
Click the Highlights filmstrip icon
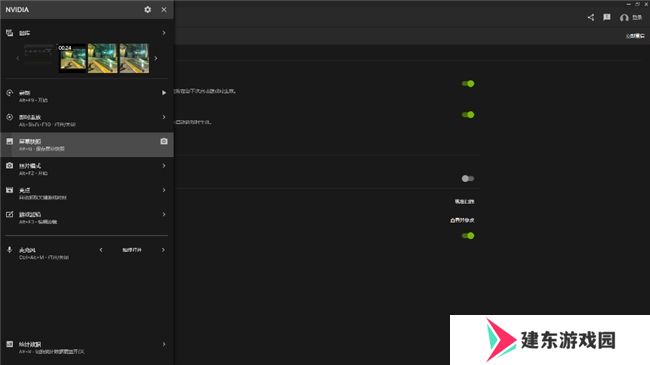point(10,190)
